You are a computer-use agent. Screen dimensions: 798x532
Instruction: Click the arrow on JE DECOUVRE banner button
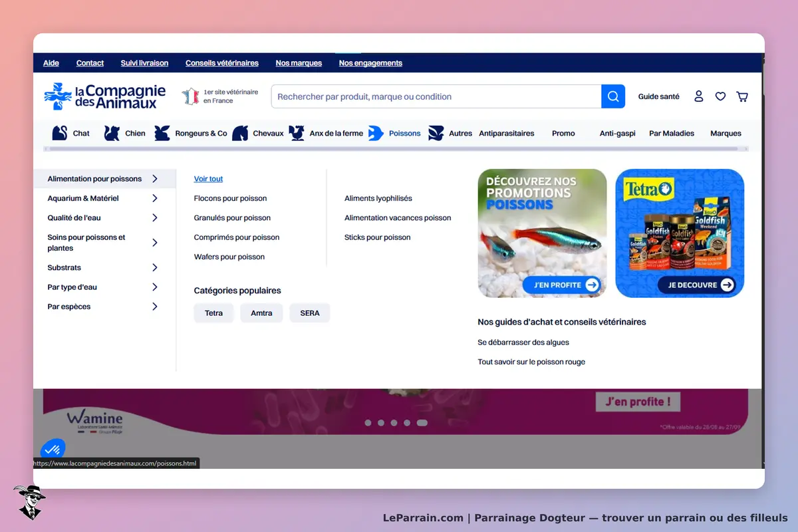point(728,285)
